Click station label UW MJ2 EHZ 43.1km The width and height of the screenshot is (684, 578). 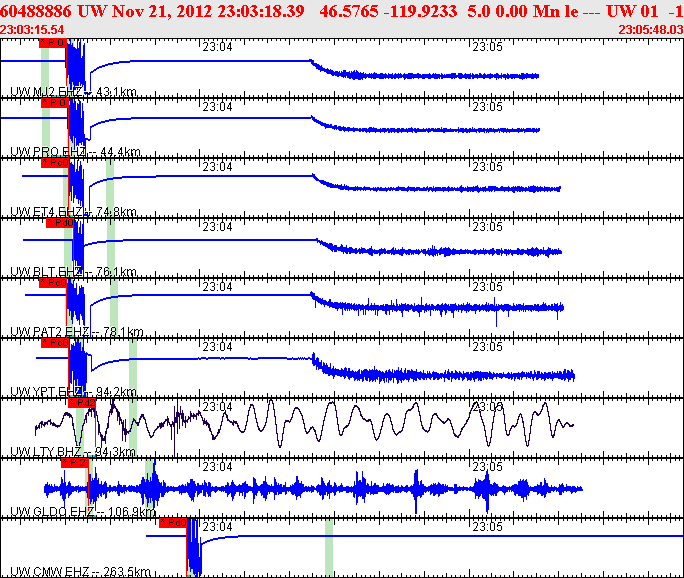tap(73, 92)
